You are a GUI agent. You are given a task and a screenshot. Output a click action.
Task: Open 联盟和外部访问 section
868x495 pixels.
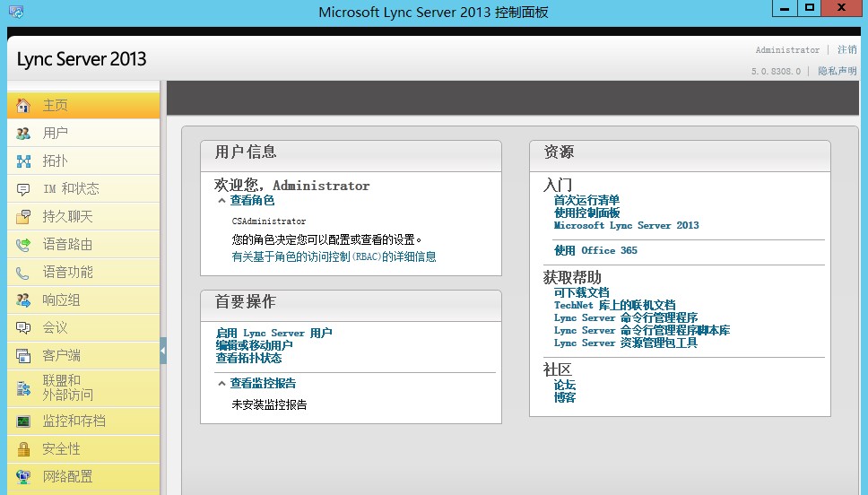coord(83,388)
